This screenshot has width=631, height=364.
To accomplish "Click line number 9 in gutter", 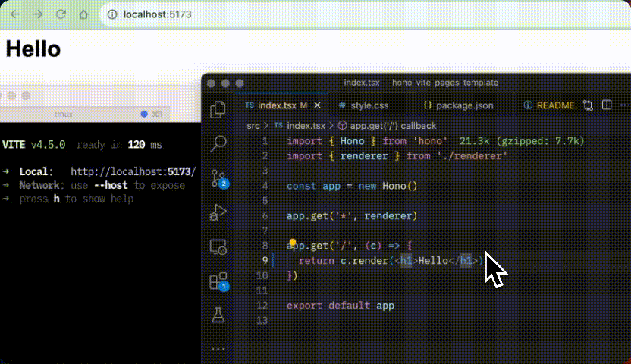I will pyautogui.click(x=265, y=261).
